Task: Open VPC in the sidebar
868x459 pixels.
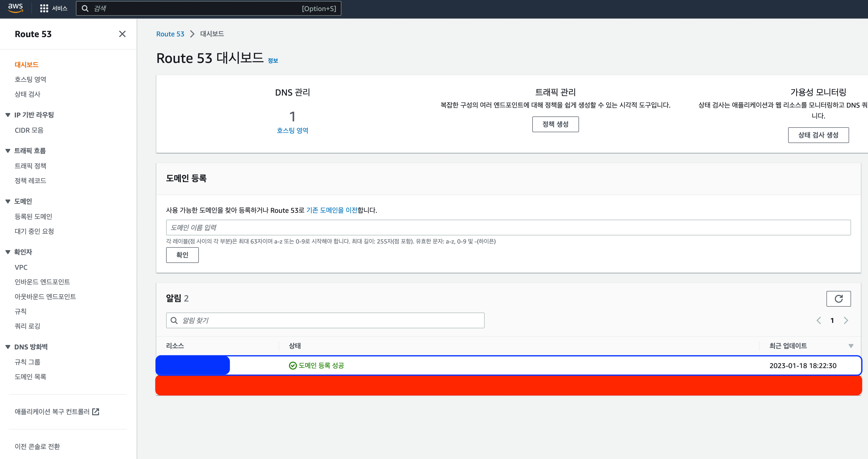Action: [x=21, y=267]
